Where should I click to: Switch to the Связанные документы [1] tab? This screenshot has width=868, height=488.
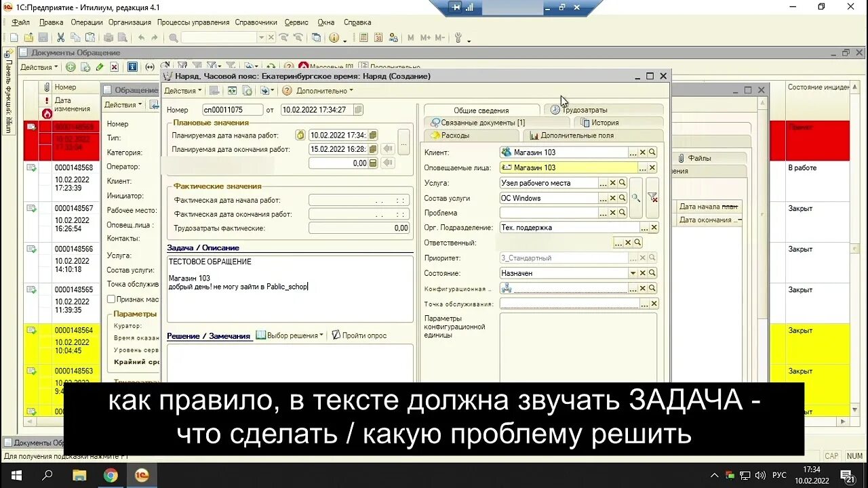tap(497, 123)
